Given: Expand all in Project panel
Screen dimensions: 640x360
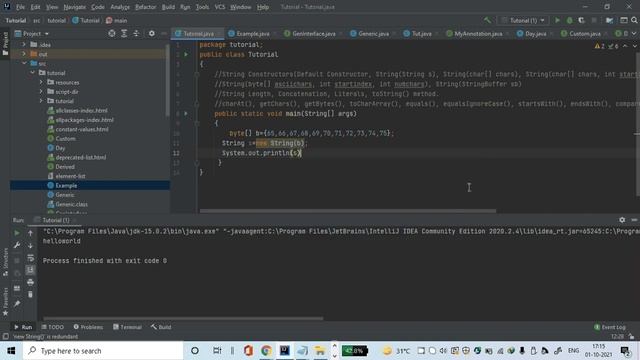Looking at the screenshot, I should [x=124, y=33].
